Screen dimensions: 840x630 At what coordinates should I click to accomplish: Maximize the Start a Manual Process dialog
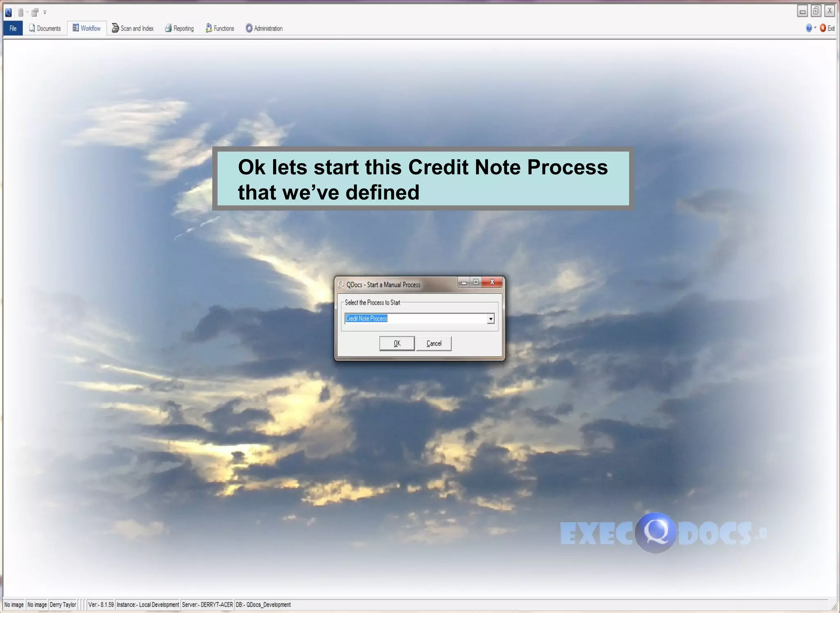476,282
